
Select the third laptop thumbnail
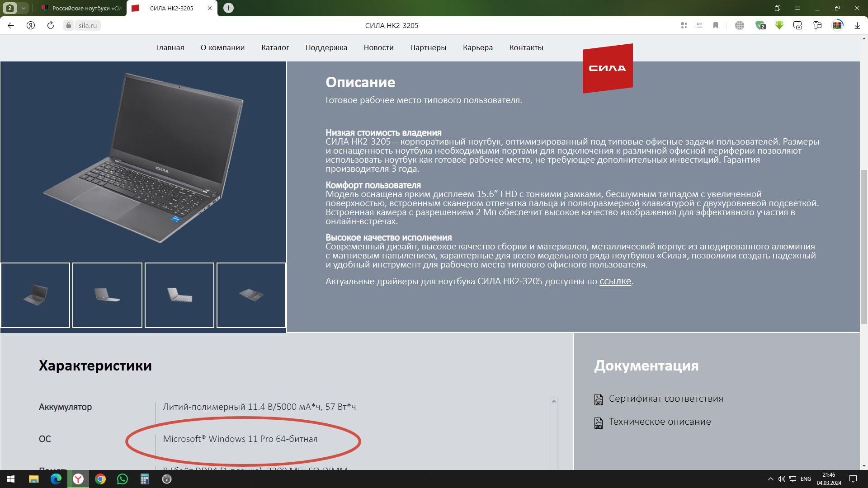179,295
